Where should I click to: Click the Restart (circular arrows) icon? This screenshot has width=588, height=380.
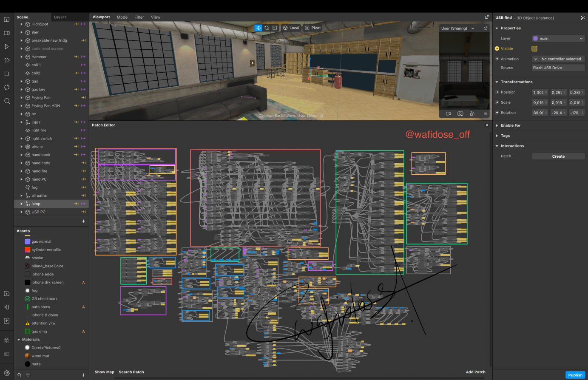[6, 88]
